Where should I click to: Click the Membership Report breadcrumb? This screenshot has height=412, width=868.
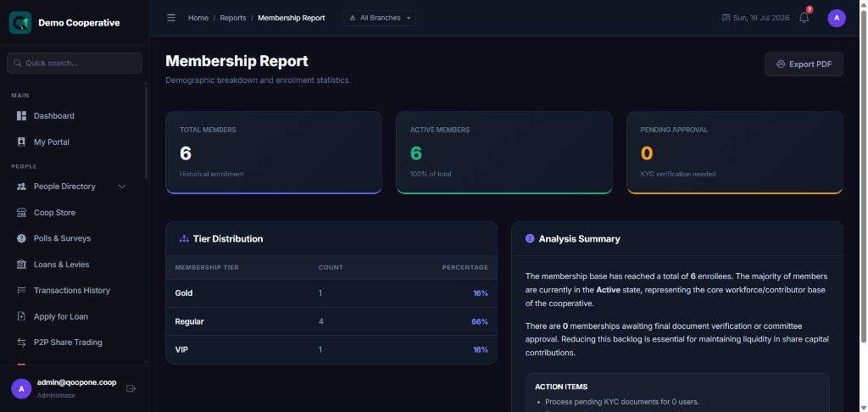292,18
